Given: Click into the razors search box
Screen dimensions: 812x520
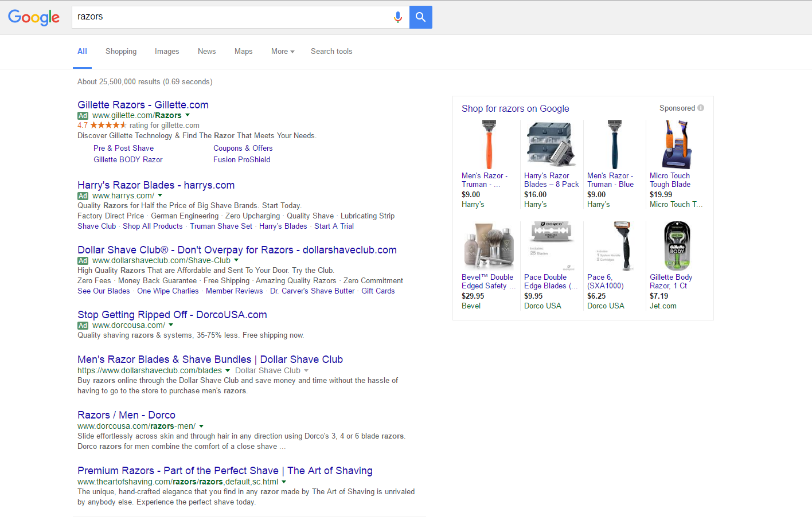Looking at the screenshot, I should [x=229, y=17].
